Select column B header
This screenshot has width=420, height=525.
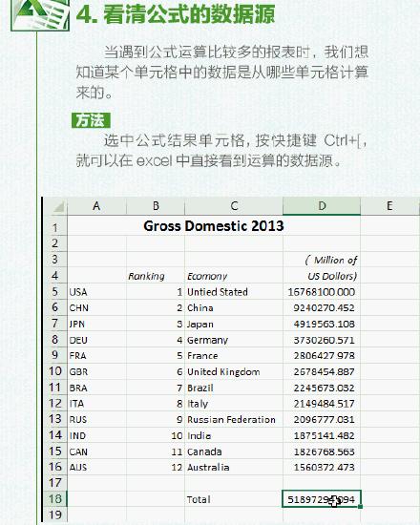(x=156, y=206)
